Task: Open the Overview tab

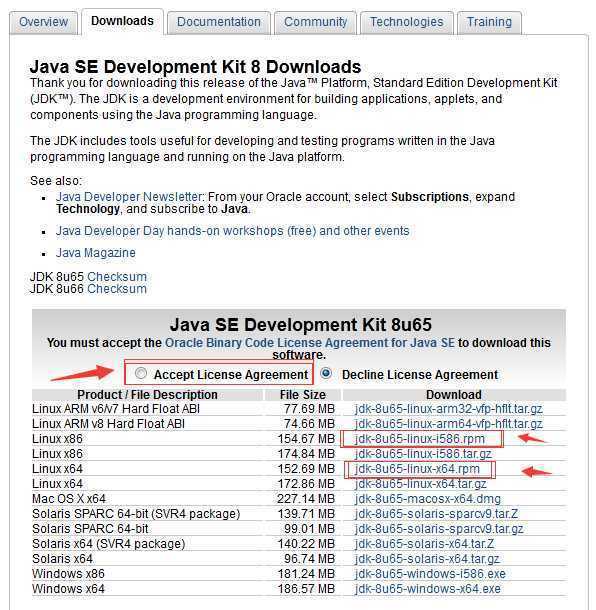Action: pyautogui.click(x=44, y=22)
